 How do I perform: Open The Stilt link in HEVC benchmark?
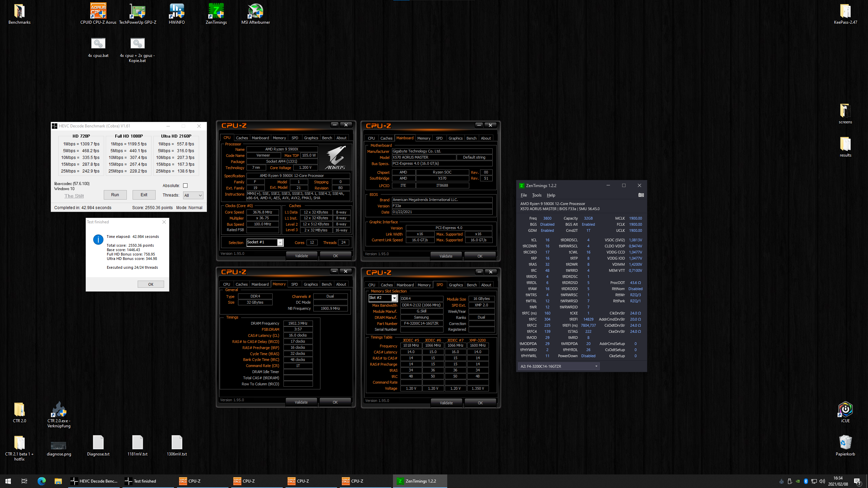(74, 196)
